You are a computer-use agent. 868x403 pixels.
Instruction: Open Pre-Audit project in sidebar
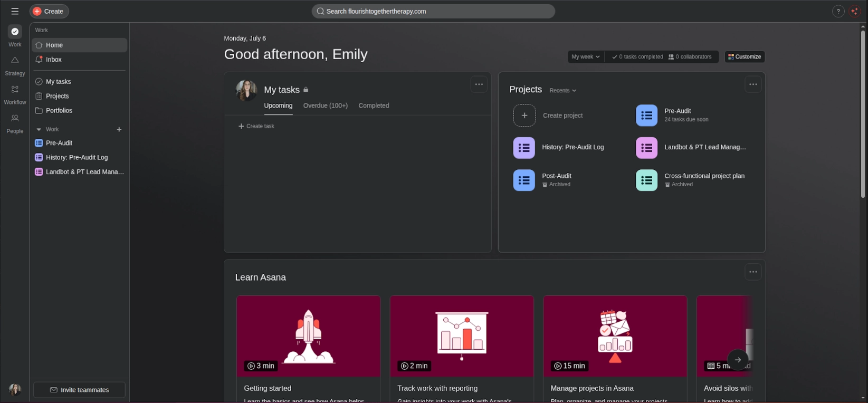[79, 143]
